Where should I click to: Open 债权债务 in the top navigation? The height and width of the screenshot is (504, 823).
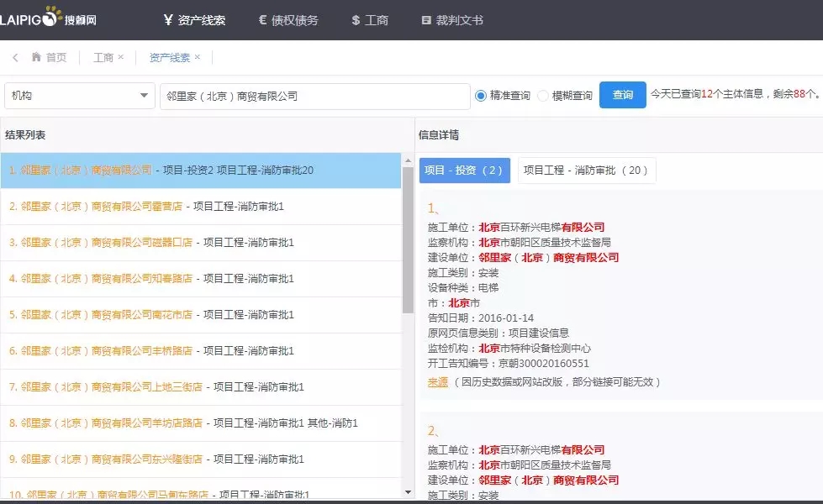[x=288, y=20]
